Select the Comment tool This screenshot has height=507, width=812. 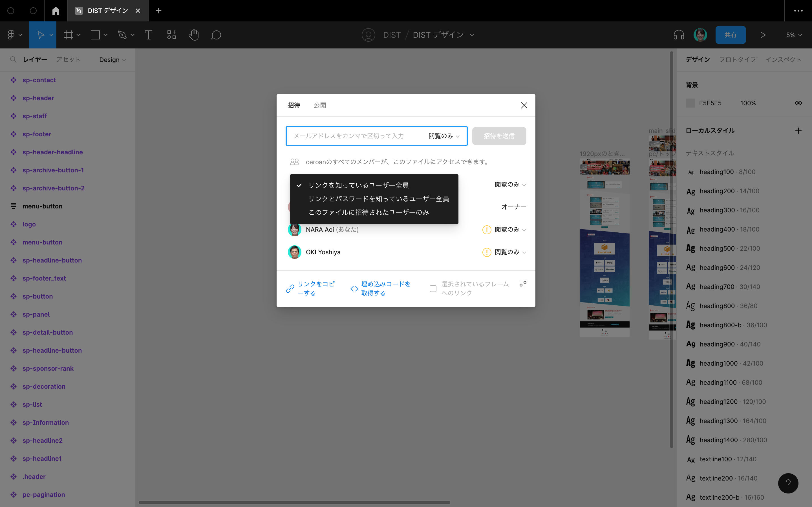click(x=216, y=35)
